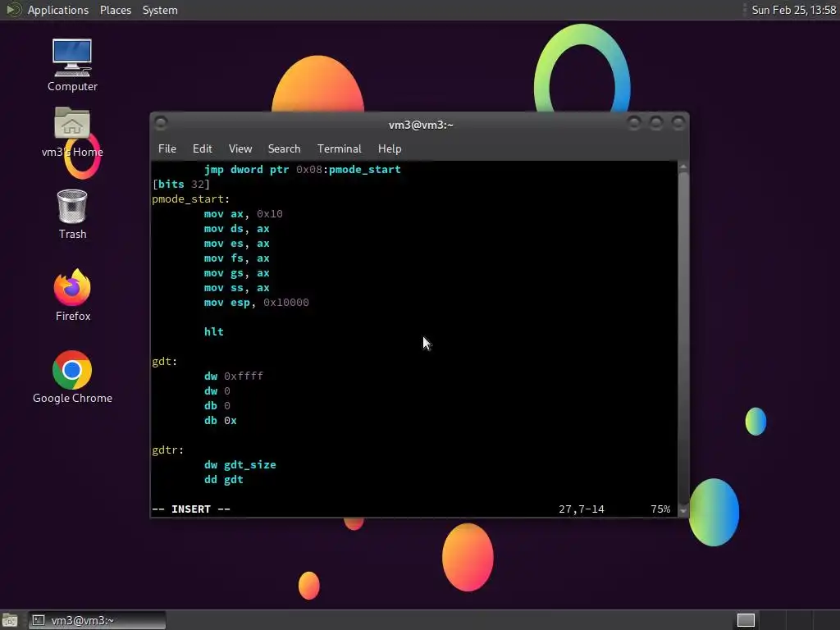
Task: Click the 'db 0x' line
Action: (x=220, y=421)
